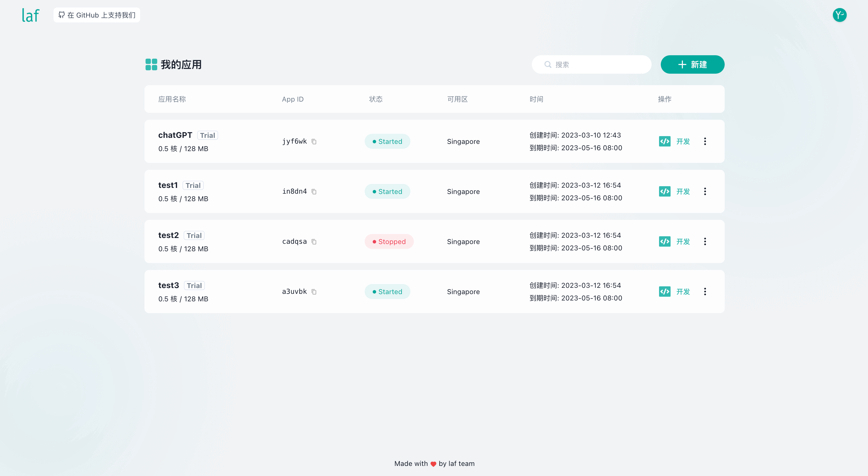868x476 pixels.
Task: Copy the cadqsa App ID
Action: 314,241
